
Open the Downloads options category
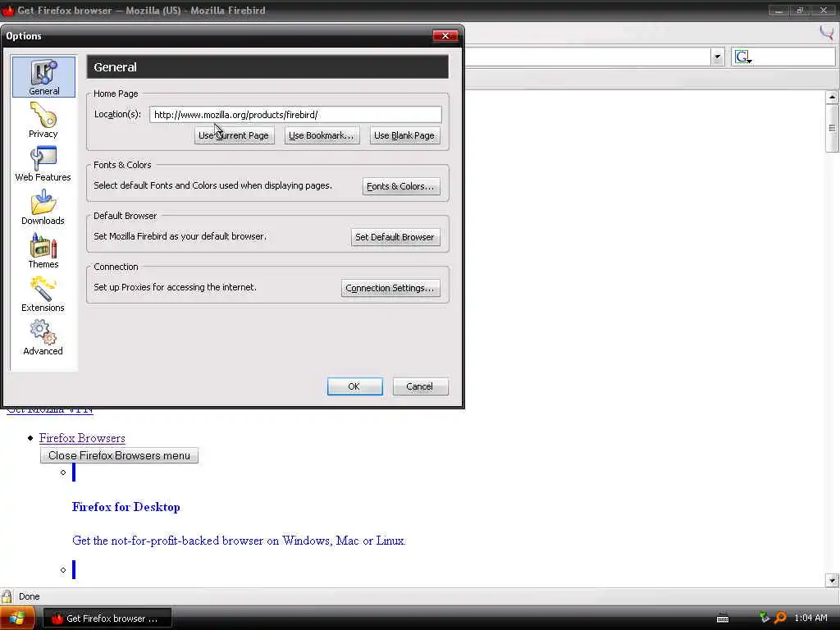click(x=43, y=208)
